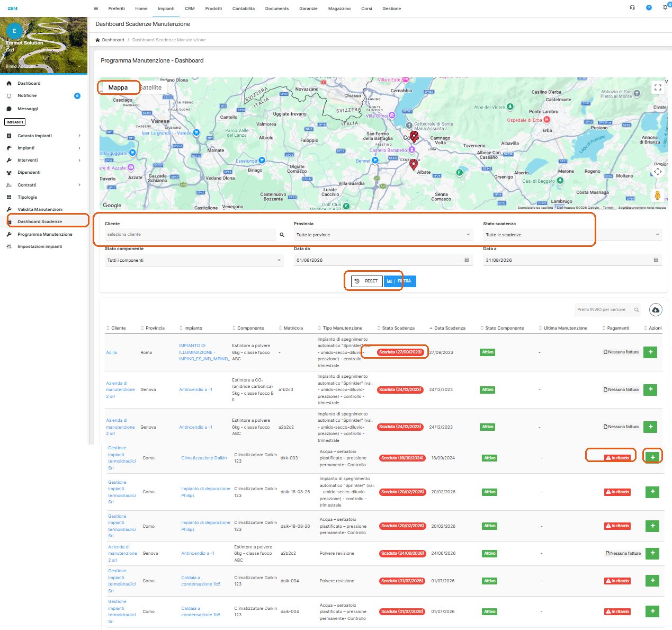Image resolution: width=672 pixels, height=630 pixels.
Task: Click the Street View pegman icon
Action: click(658, 196)
